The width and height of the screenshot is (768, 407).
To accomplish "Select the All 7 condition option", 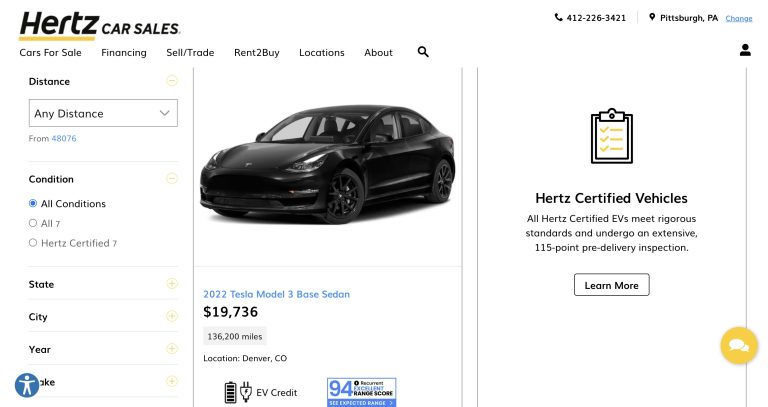I will [x=33, y=223].
